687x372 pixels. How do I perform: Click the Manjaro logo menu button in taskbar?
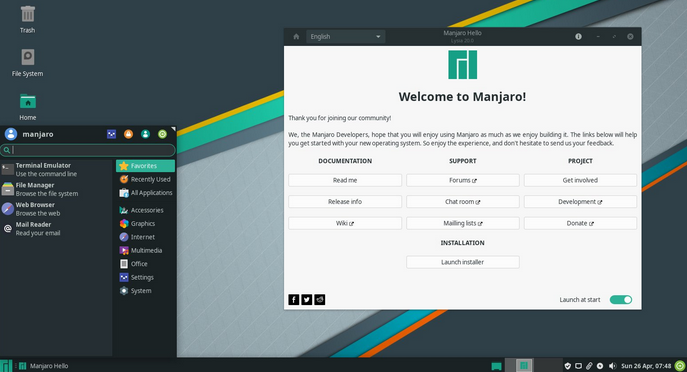click(x=6, y=365)
